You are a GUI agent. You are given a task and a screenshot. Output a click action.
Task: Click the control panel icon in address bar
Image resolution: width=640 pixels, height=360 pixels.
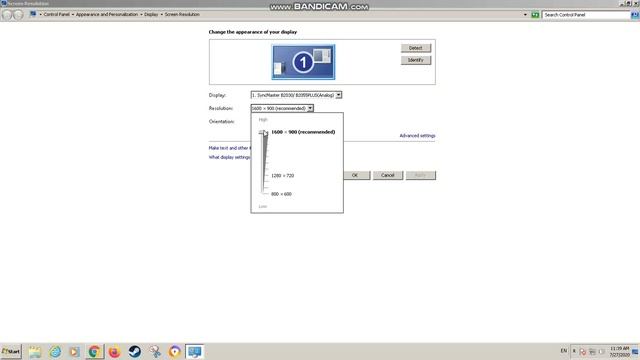click(x=33, y=14)
